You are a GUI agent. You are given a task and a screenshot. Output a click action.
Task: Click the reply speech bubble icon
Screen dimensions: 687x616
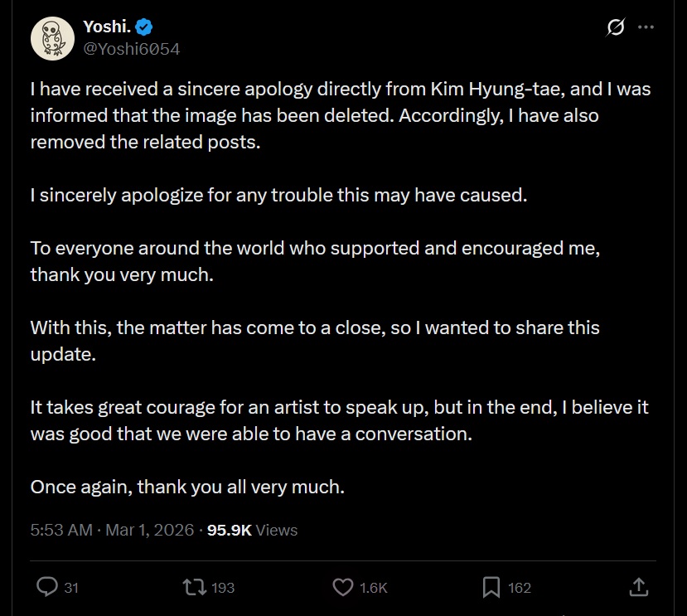coord(47,587)
